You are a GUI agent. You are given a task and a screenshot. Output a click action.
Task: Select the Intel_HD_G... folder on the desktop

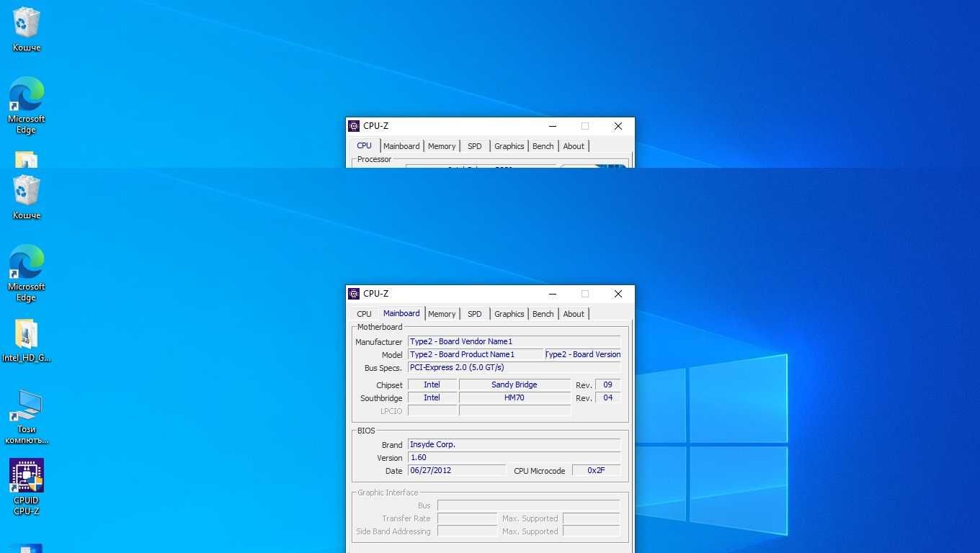point(26,341)
